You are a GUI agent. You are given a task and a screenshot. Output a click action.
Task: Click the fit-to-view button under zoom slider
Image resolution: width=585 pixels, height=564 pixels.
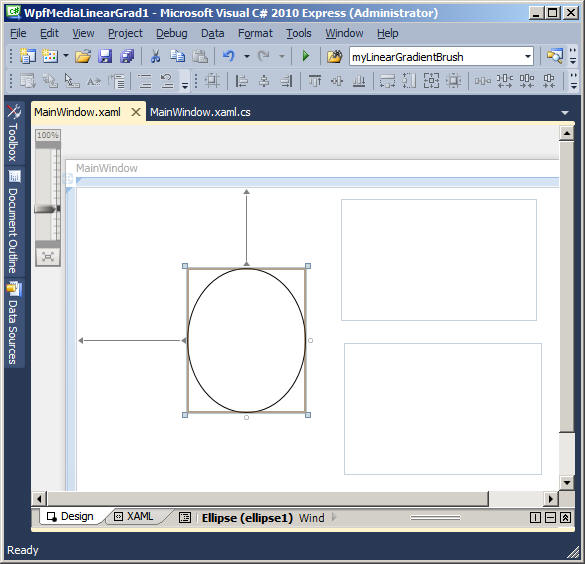(48, 257)
